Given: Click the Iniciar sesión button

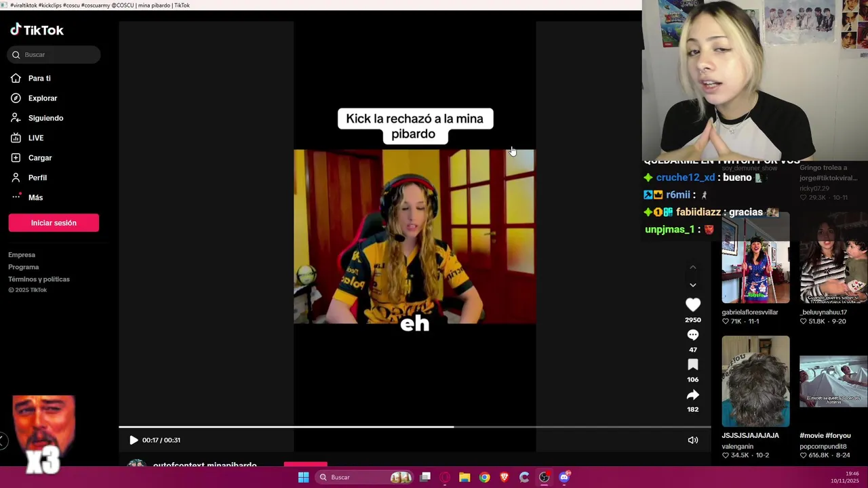Looking at the screenshot, I should (54, 223).
